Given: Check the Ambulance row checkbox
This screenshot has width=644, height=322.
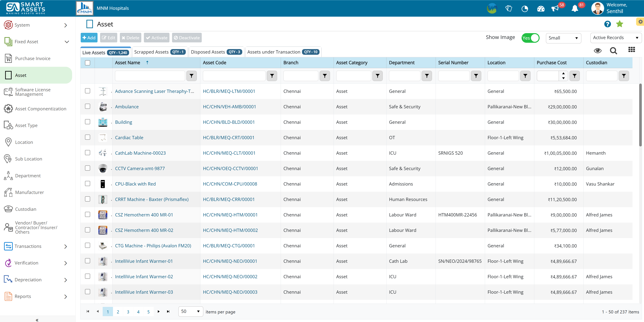Looking at the screenshot, I should click(88, 106).
